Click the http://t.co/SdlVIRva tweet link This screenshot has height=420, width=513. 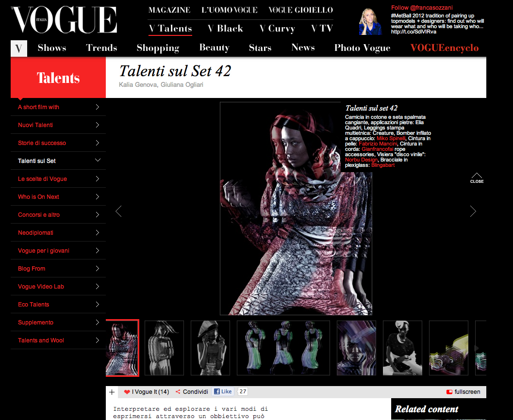414,32
